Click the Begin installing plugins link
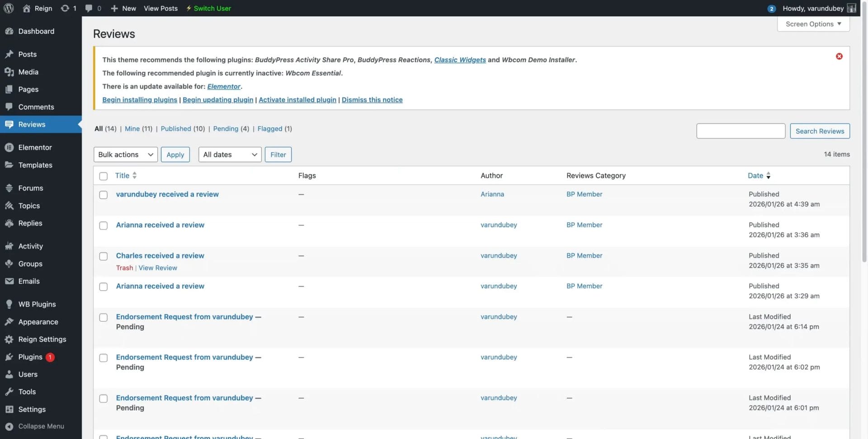This screenshot has height=439, width=868. point(139,99)
